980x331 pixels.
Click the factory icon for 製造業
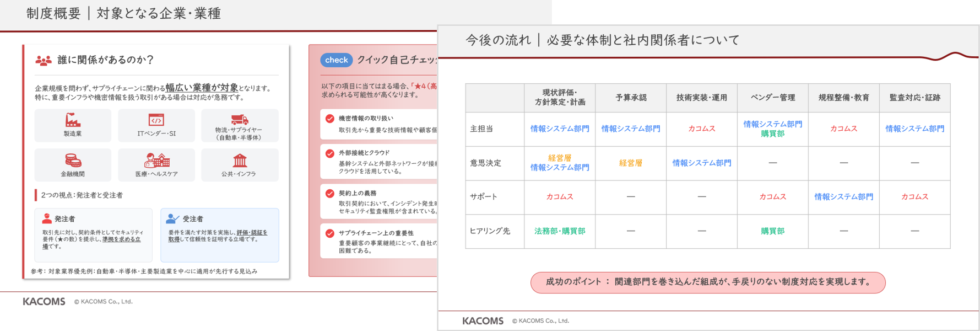point(73,120)
